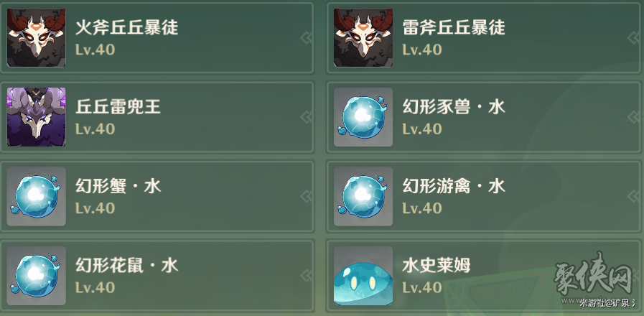Click the water orb icon for 幻形蟹·水
644x316 pixels.
click(36, 196)
